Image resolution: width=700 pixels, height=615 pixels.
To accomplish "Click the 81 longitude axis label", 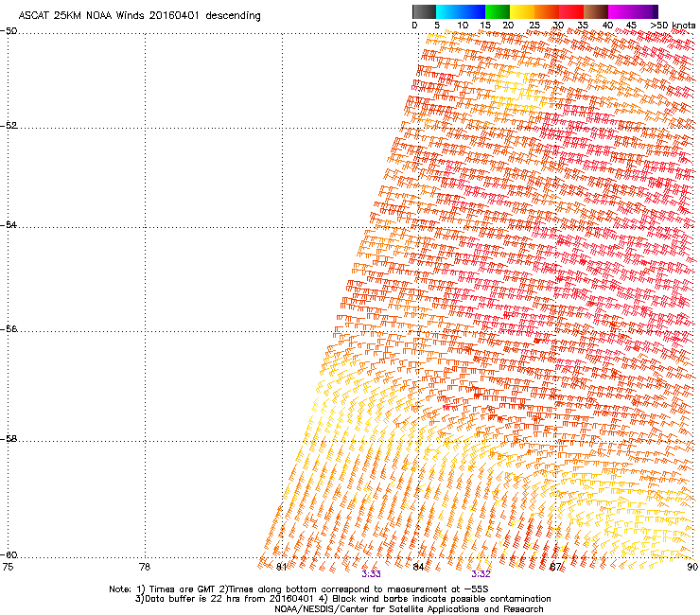I will tap(281, 567).
